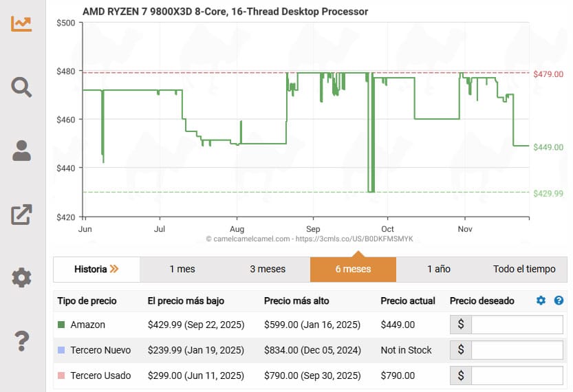Screen dimensions: 573x392
Task: Click the blue Tercero Nuevo color swatch
Action: (x=61, y=350)
